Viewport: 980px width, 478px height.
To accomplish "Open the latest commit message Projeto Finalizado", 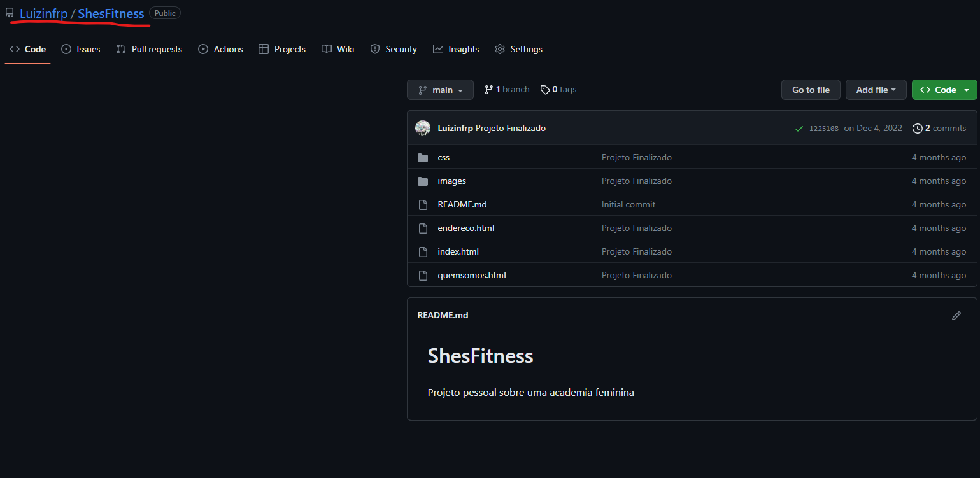I will click(511, 128).
